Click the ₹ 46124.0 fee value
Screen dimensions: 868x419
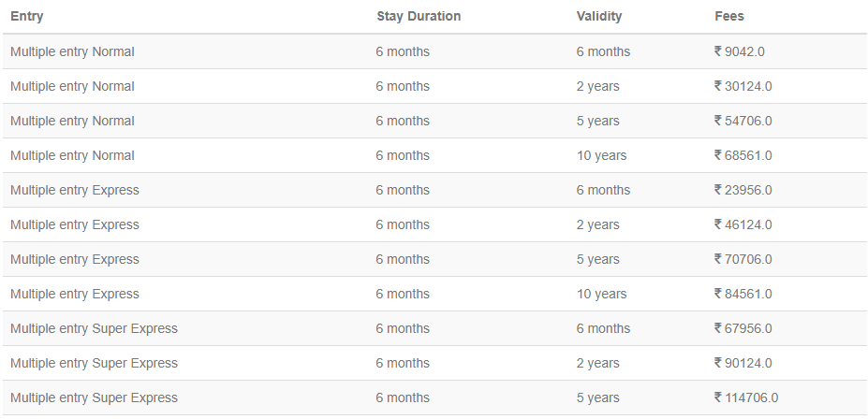click(743, 225)
